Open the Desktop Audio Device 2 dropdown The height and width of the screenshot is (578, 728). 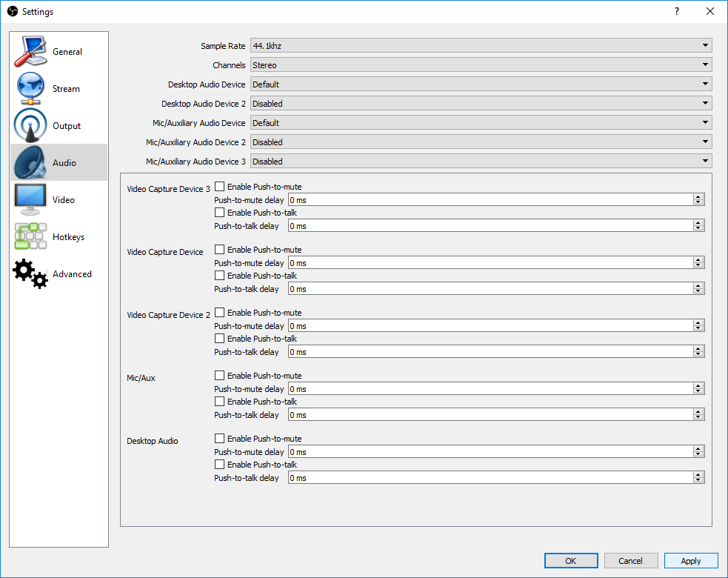tap(481, 104)
